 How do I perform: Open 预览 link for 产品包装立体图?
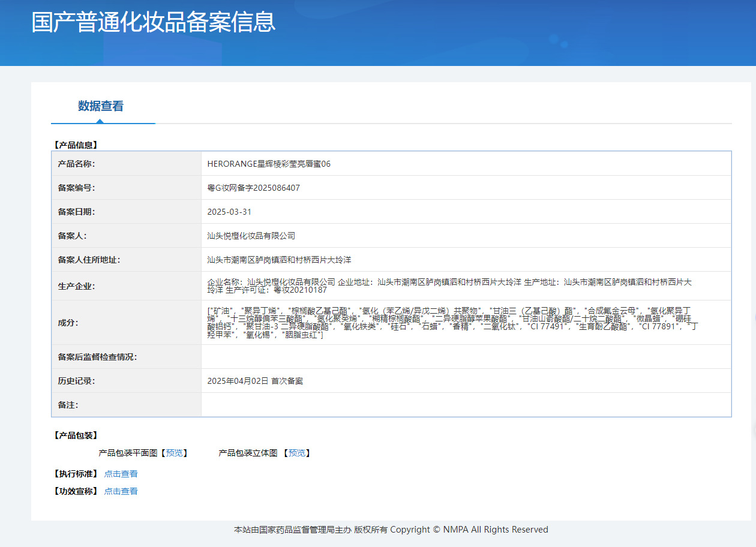(296, 453)
